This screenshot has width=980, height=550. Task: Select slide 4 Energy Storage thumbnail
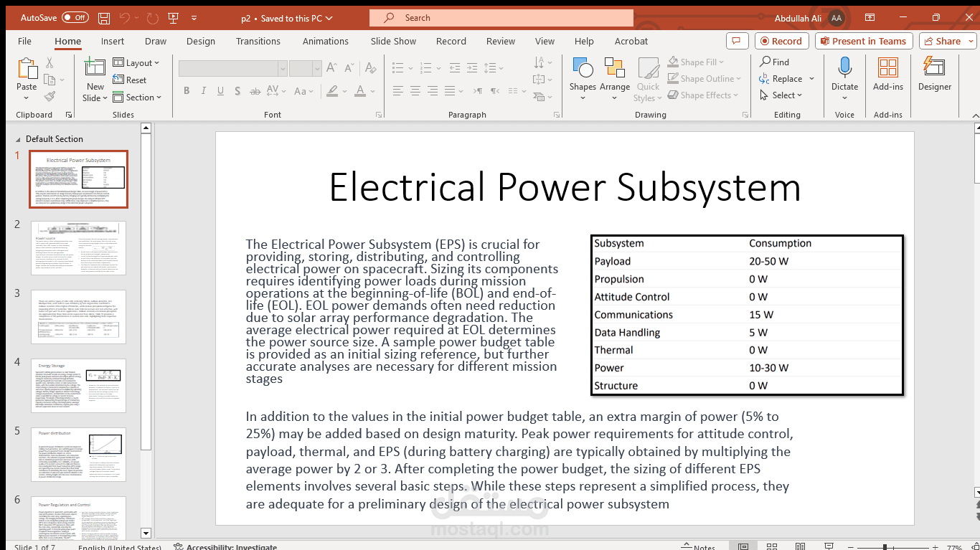[x=79, y=386]
